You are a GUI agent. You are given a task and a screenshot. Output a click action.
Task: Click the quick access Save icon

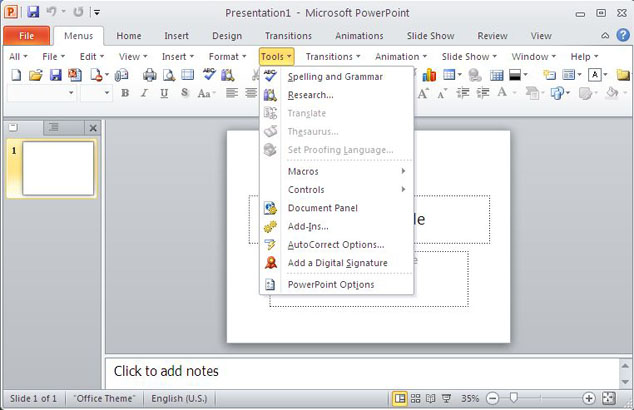(33, 12)
